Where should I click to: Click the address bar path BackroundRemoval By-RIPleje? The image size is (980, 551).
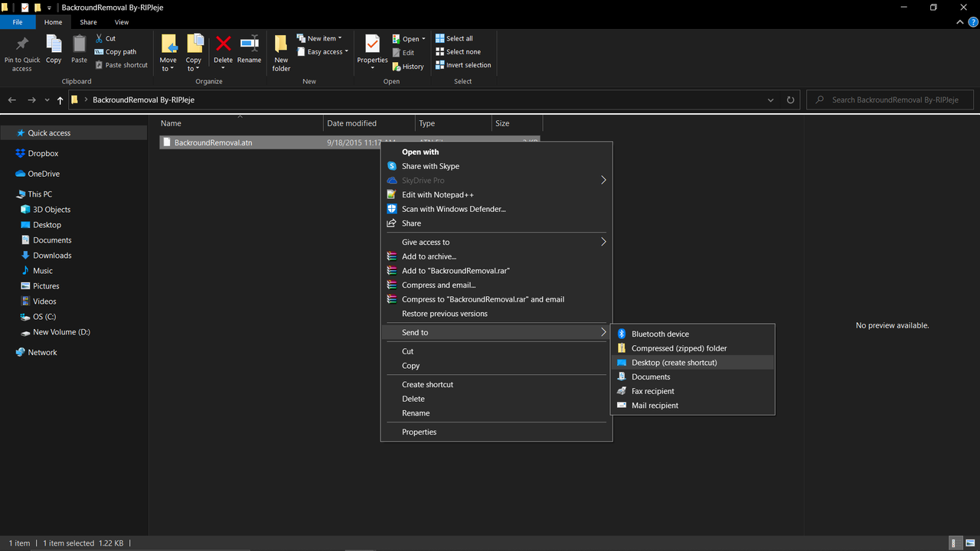pos(143,100)
